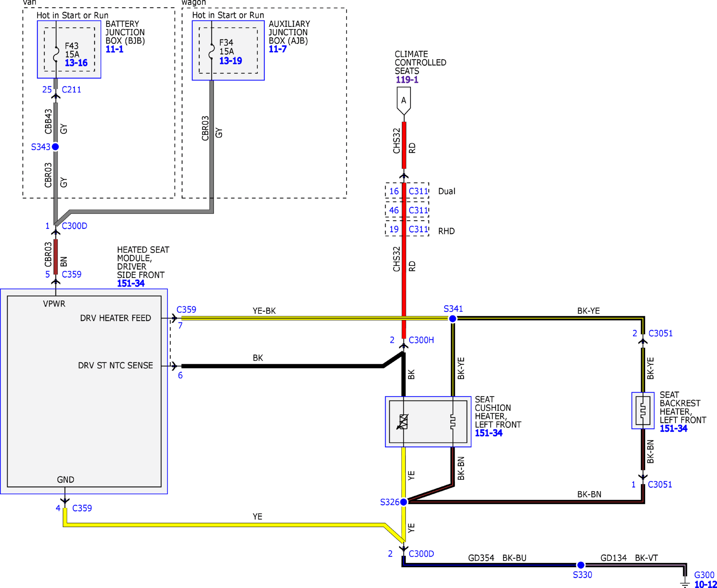Open the 11-7 Auxiliary Junction Box link
Screen dimensions: 717x588
278,50
